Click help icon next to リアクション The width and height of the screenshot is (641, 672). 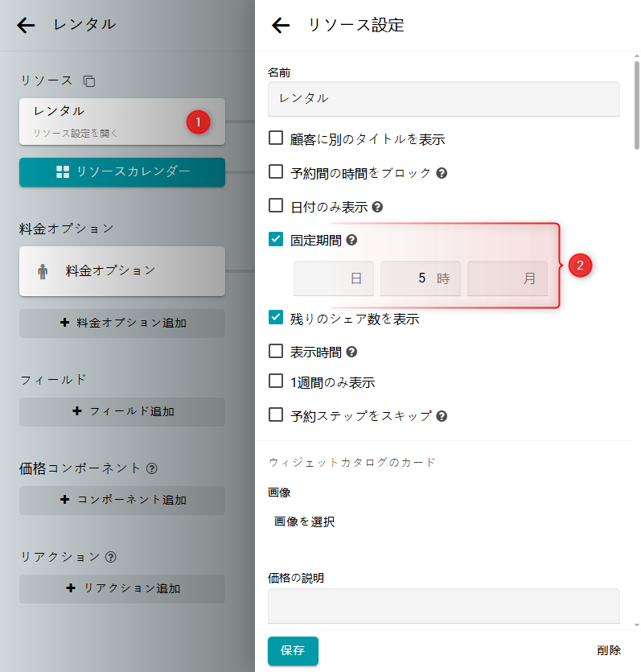click(111, 556)
